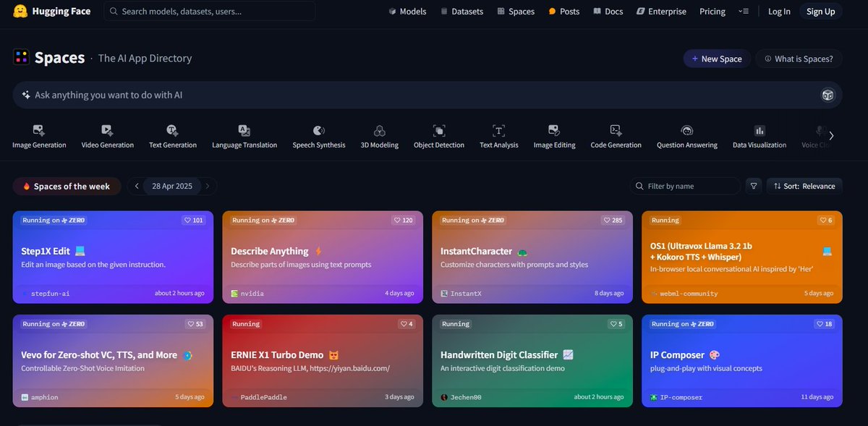Open the Jechen00 author link
The height and width of the screenshot is (426, 868).
461,397
